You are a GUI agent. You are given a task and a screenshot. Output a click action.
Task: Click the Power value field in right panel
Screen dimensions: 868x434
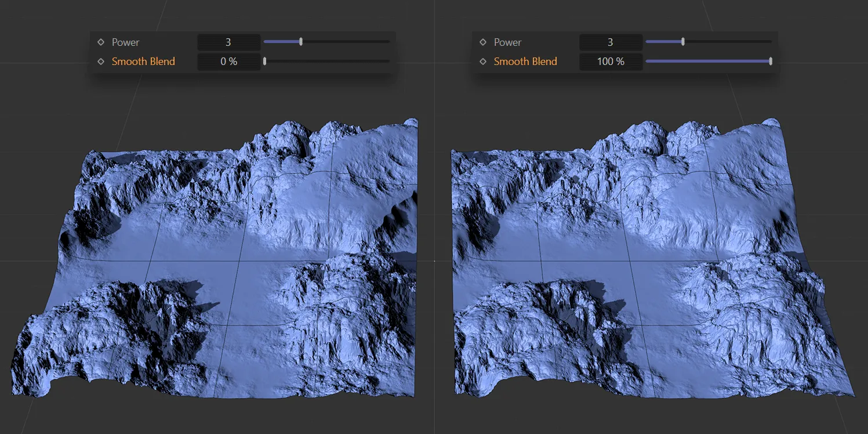coord(611,42)
